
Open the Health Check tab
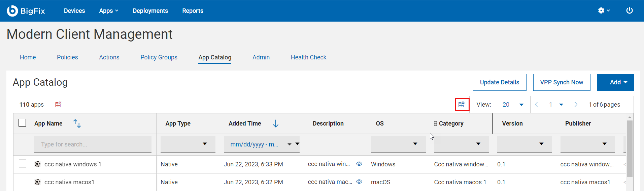tap(308, 57)
